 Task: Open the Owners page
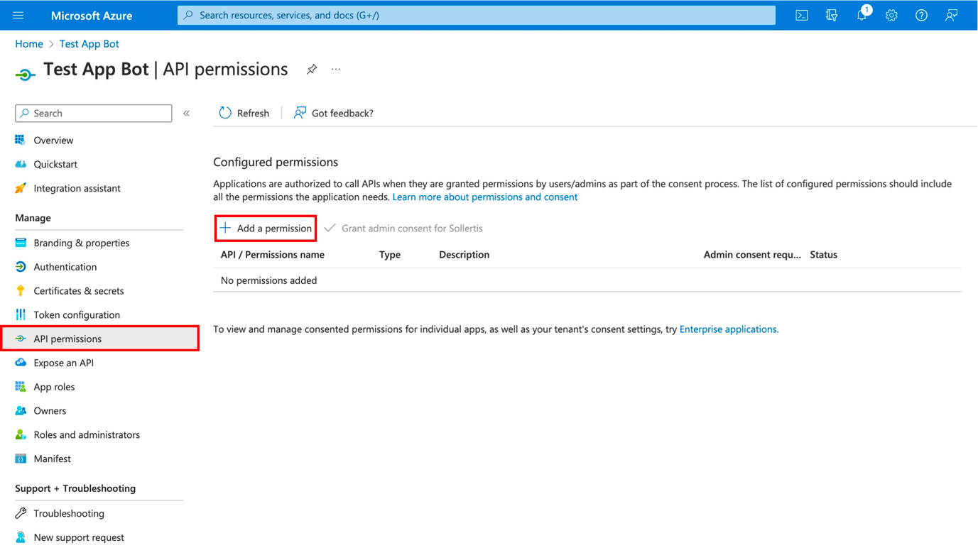[50, 411]
